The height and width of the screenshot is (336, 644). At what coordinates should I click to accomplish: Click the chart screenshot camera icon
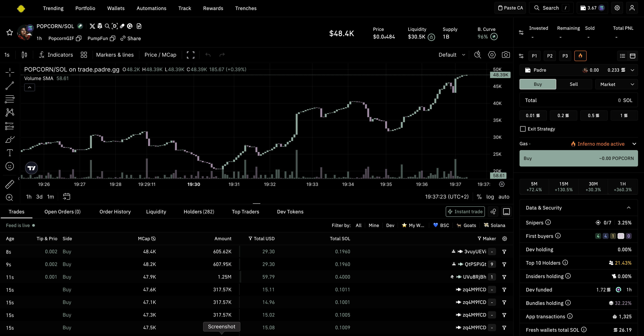tap(506, 55)
